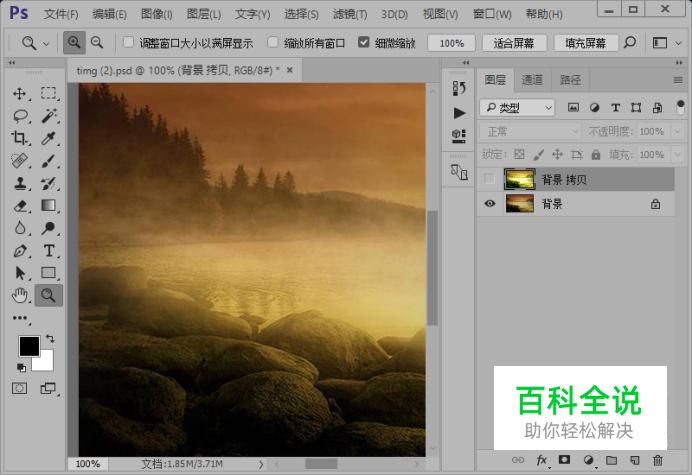This screenshot has width=692, height=475.
Task: Select the Move tool
Action: tap(19, 94)
